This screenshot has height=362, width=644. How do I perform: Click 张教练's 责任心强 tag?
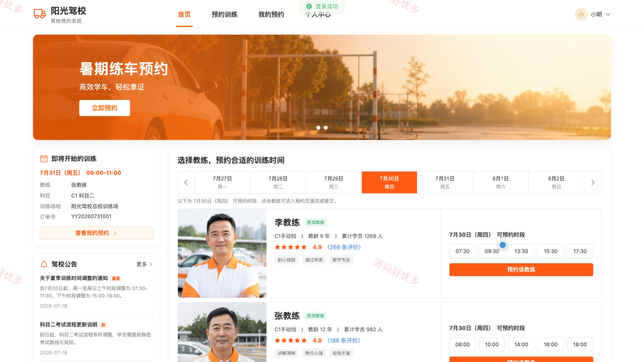314,353
